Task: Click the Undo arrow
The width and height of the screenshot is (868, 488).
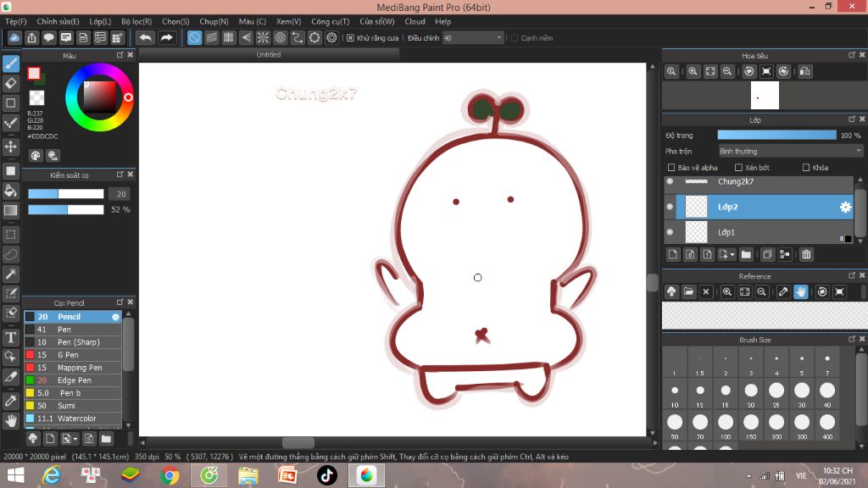Action: (146, 37)
